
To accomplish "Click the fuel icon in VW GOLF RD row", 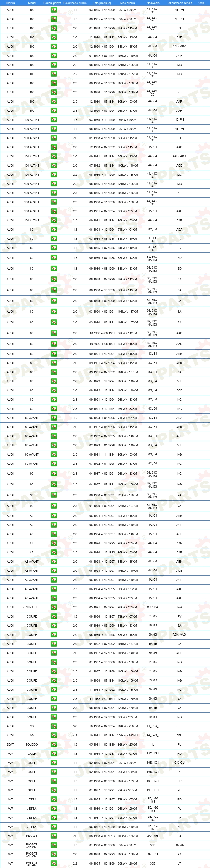I will pos(54,753).
